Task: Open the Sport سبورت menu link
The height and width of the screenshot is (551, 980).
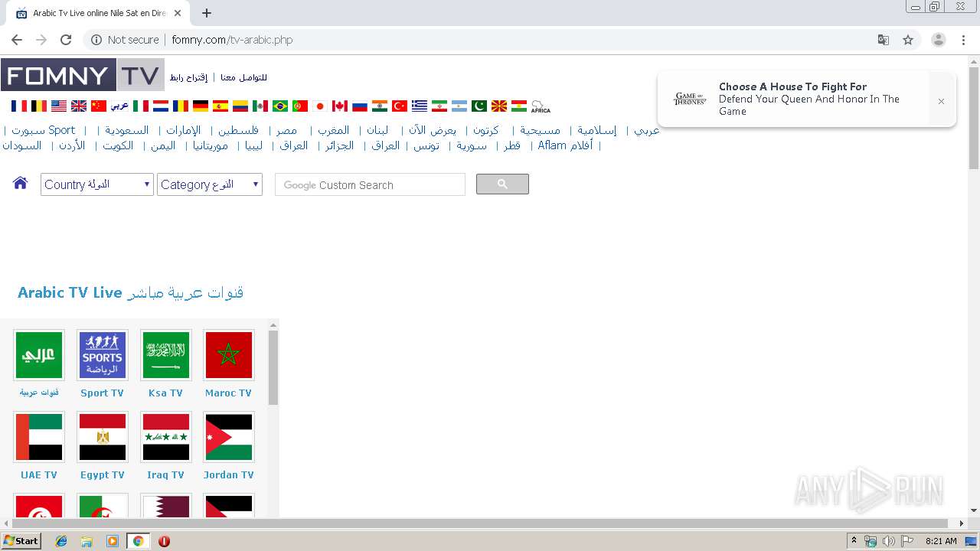Action: pos(44,130)
